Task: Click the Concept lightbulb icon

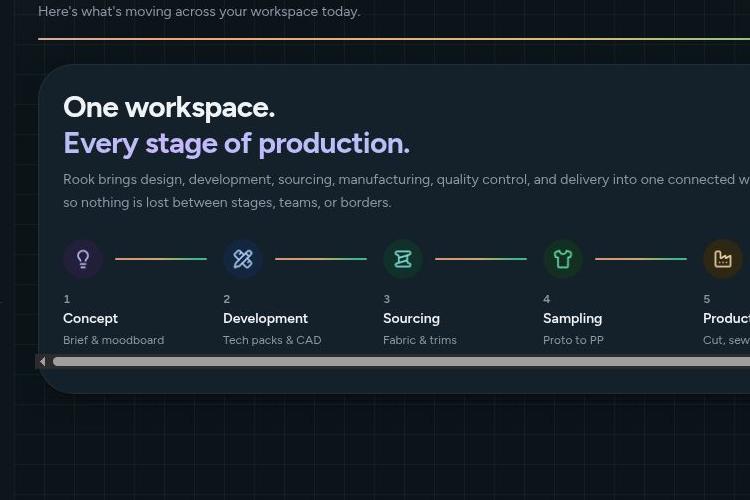Action: click(x=83, y=259)
